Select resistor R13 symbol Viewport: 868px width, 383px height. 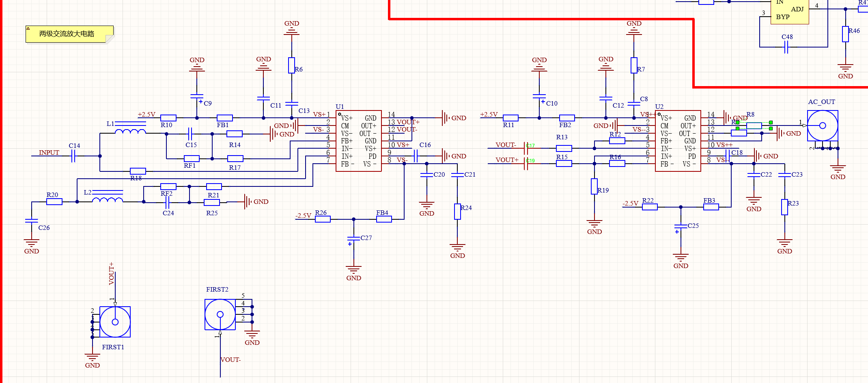pos(564,148)
